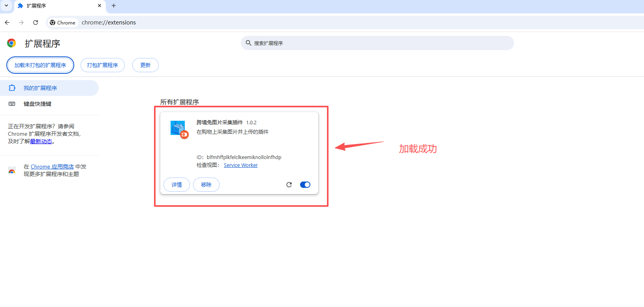
Task: Click the 更新 button
Action: pos(145,65)
